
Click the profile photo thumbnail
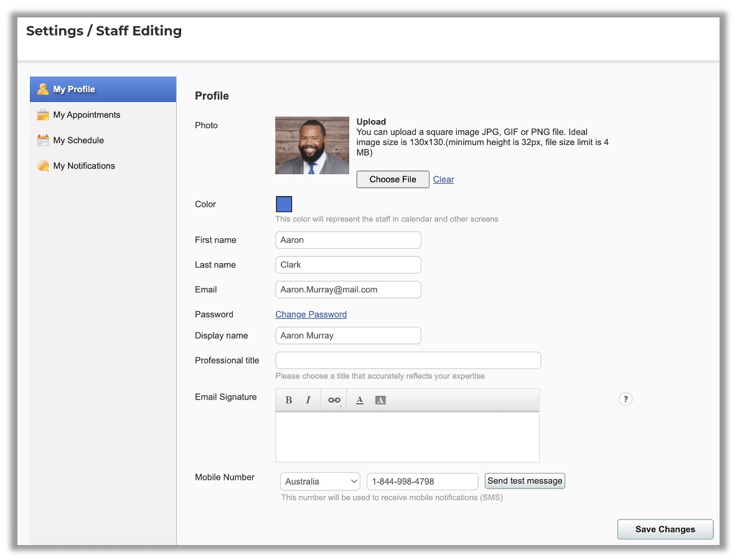312,146
